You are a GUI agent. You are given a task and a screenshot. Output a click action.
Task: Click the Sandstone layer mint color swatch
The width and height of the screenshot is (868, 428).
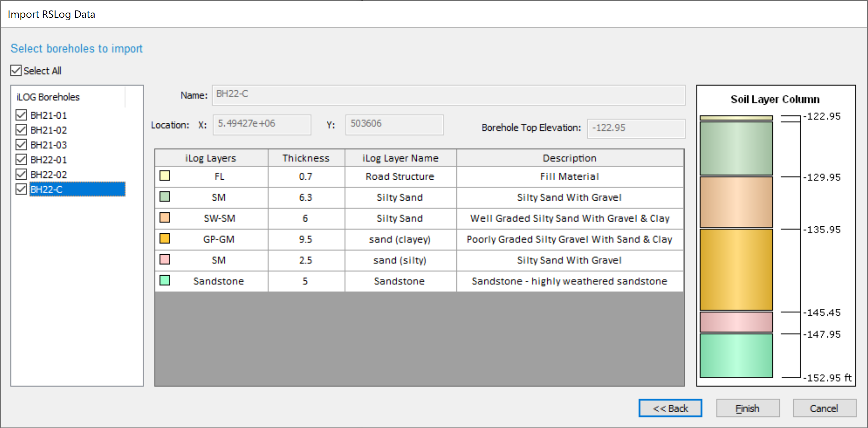165,280
